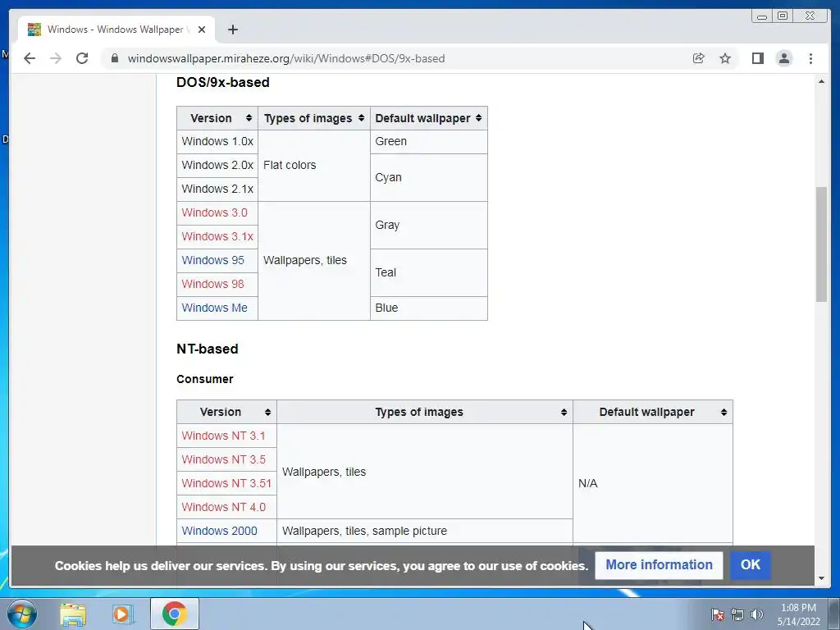Click the Windows 2.0x cell
Screen dimensions: 840x630
[217, 166]
